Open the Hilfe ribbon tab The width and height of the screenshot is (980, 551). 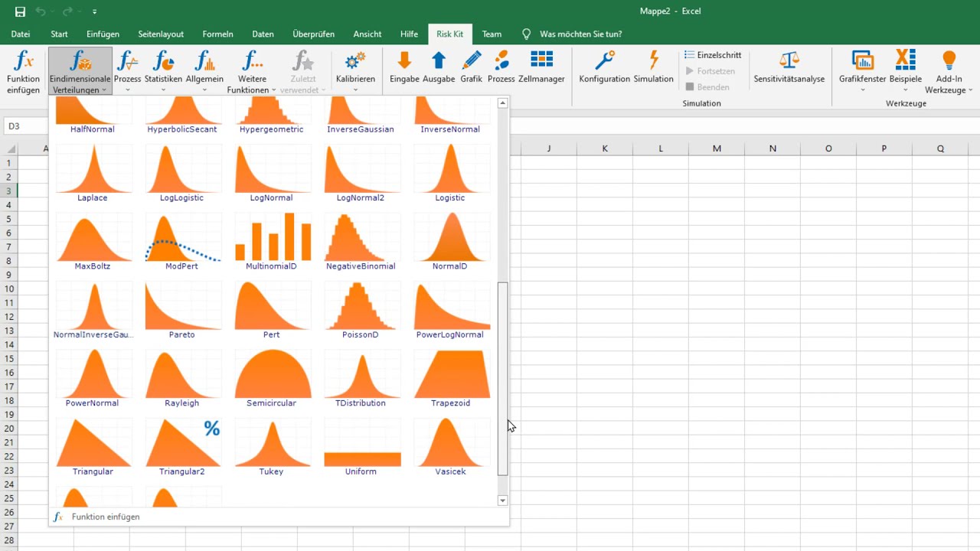coord(409,34)
